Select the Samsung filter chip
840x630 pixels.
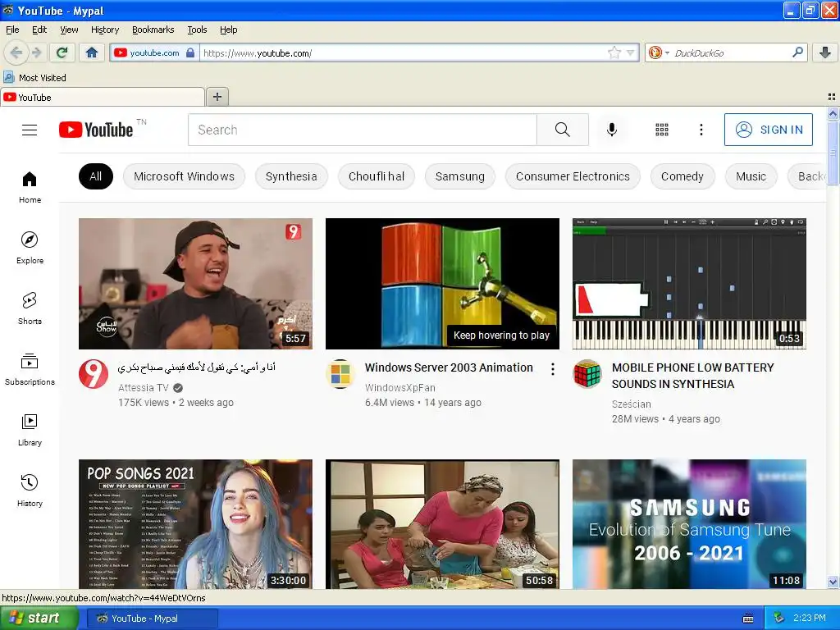click(459, 176)
